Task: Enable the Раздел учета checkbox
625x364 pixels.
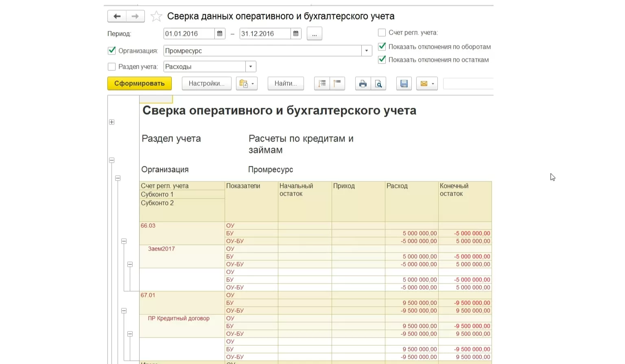Action: (112, 67)
